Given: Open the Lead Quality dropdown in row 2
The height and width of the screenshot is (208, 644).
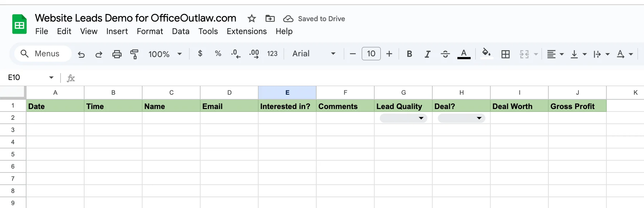Looking at the screenshot, I should pyautogui.click(x=403, y=118).
